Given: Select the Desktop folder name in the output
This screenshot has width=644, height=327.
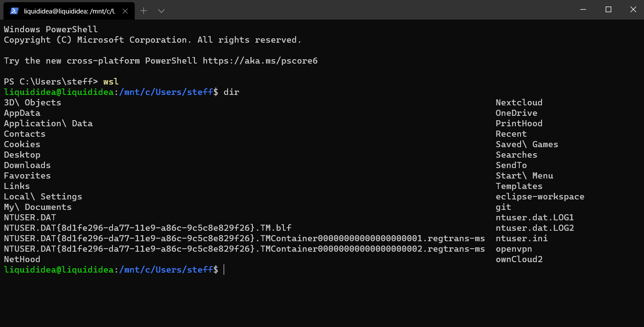Looking at the screenshot, I should [x=22, y=155].
